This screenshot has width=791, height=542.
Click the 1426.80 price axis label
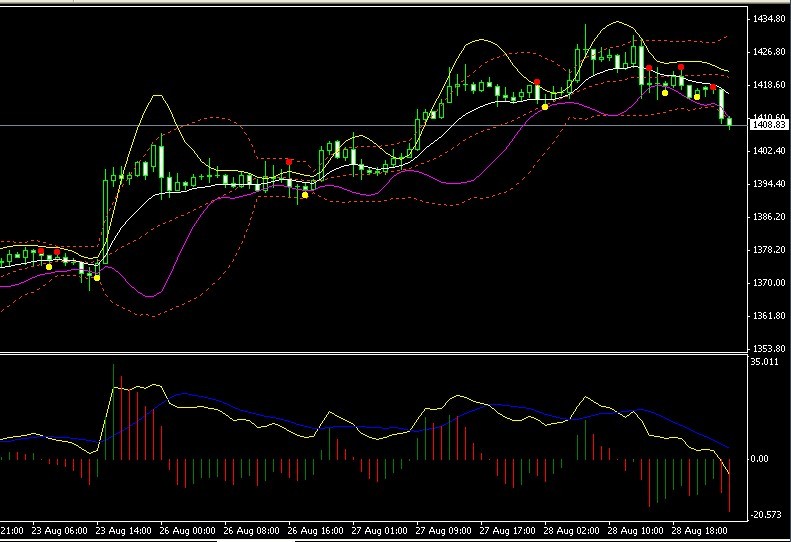[x=769, y=52]
